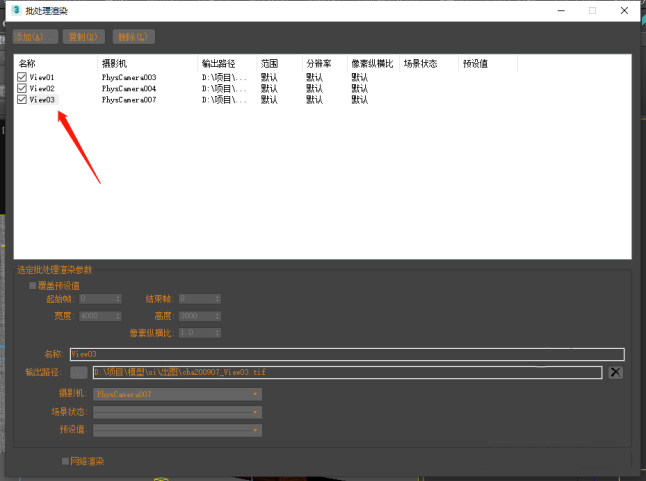Click View01 output path cell
The image size is (646, 481).
(x=224, y=77)
